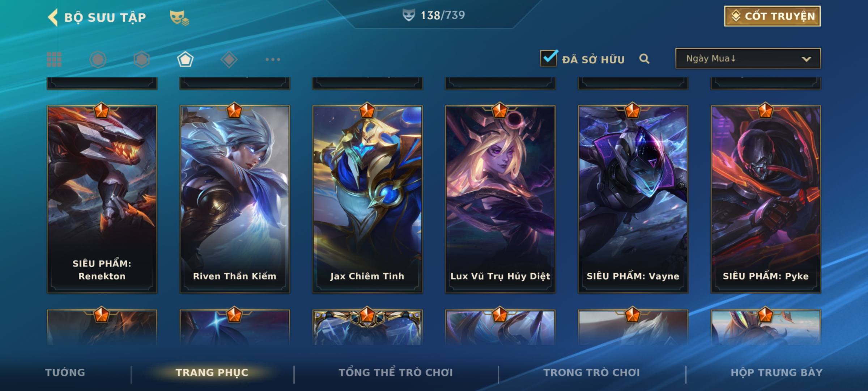Viewport: 868px width, 391px height.
Task: Switch to the Tướng tab
Action: [x=65, y=372]
